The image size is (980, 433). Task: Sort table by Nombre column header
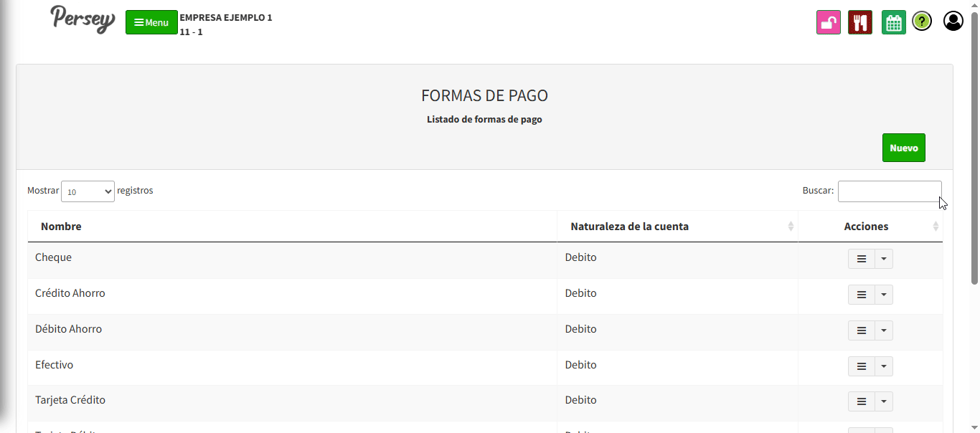[61, 227]
